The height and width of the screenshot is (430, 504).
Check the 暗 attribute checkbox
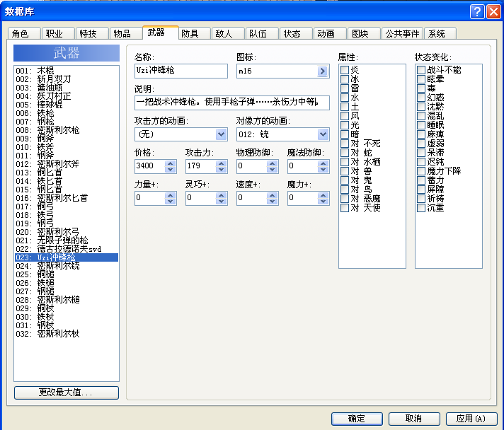345,134
